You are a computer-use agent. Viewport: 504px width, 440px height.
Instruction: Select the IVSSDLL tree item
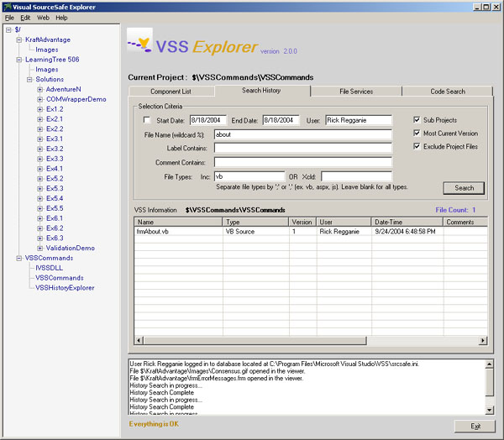click(49, 268)
